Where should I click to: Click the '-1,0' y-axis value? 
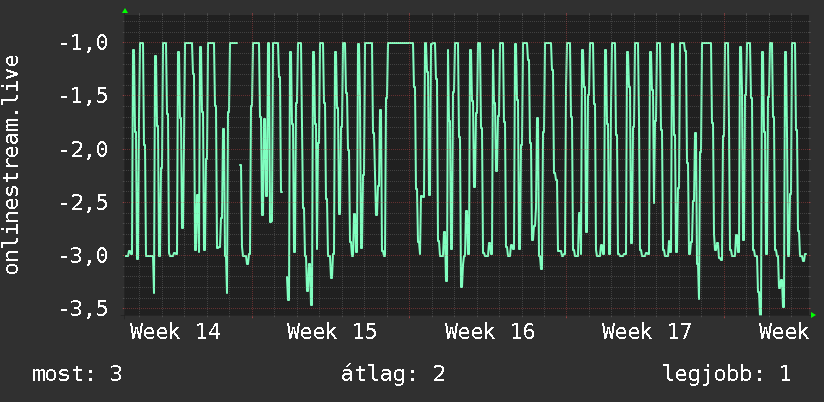pos(85,43)
